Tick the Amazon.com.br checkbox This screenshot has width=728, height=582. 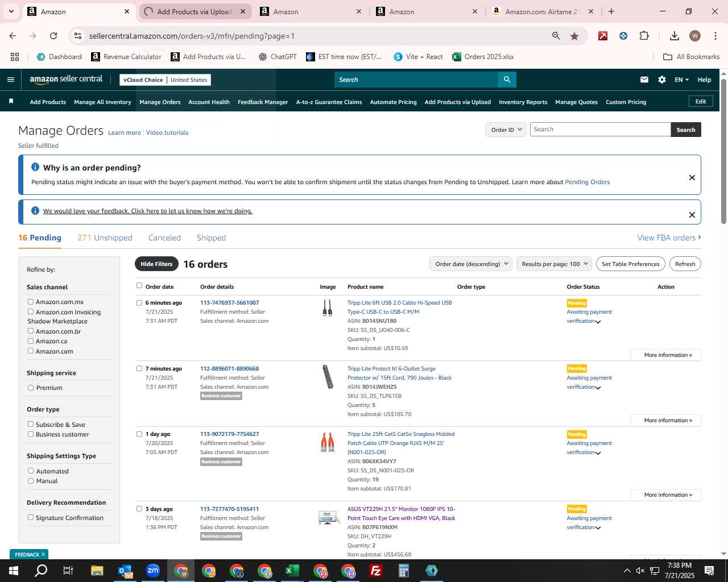31,331
